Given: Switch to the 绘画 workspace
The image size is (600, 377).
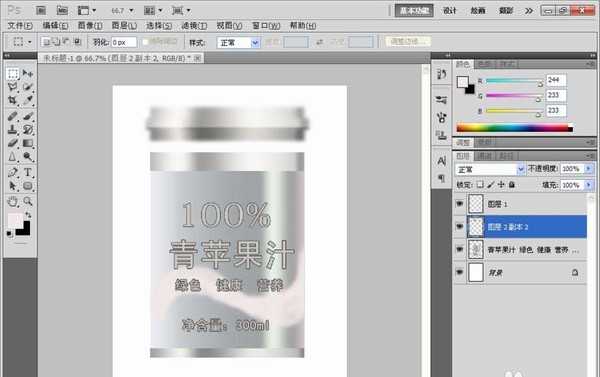Looking at the screenshot, I should tap(478, 11).
